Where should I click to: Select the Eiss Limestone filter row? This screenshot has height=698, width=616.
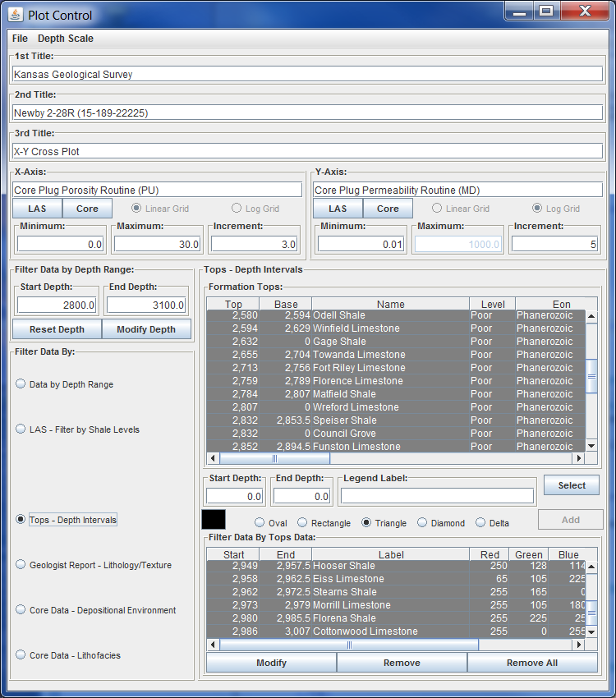396,579
